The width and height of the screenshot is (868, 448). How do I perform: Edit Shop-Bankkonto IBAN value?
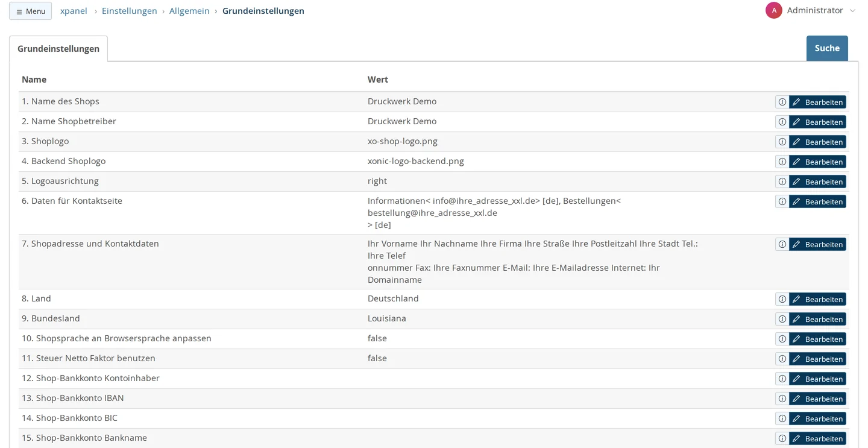(817, 399)
